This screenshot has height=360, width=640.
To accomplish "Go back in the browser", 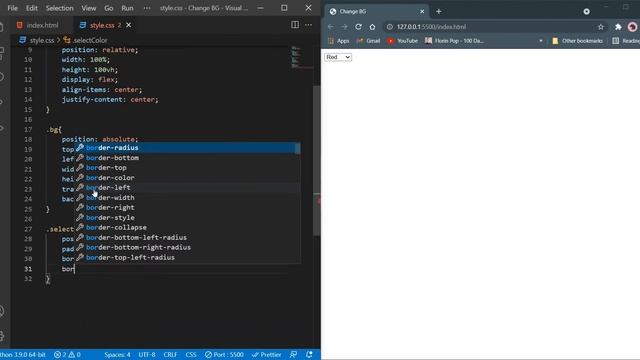I will coord(331,27).
